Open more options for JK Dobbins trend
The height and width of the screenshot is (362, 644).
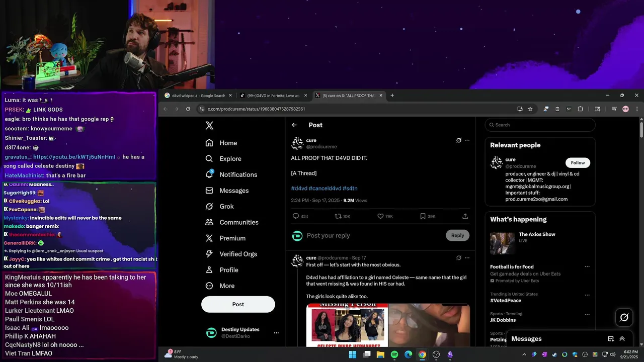(587, 315)
